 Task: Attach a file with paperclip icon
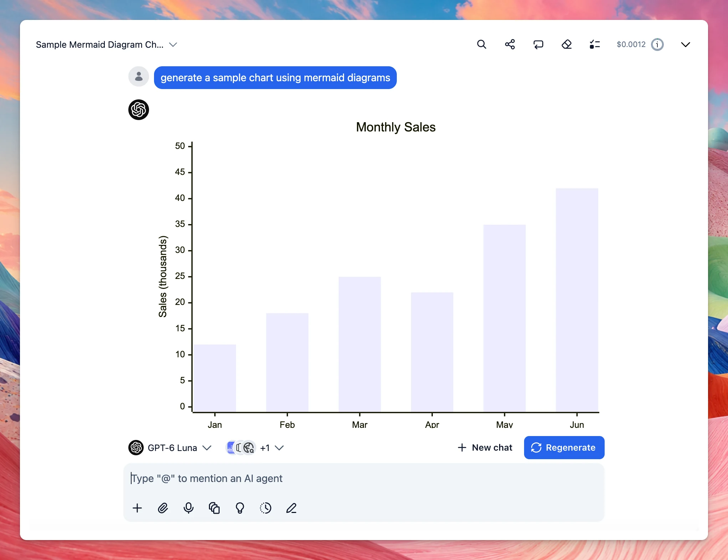(163, 508)
